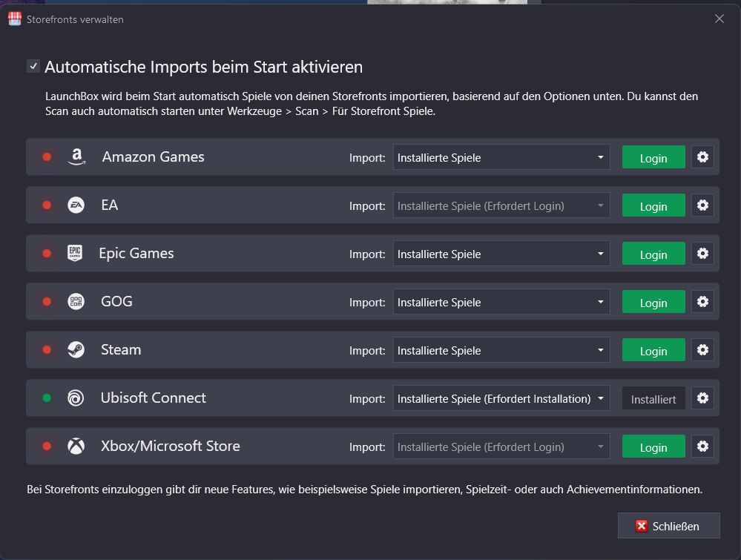Open the Steam import type dropdown
Image resolution: width=741 pixels, height=560 pixels.
(x=501, y=350)
